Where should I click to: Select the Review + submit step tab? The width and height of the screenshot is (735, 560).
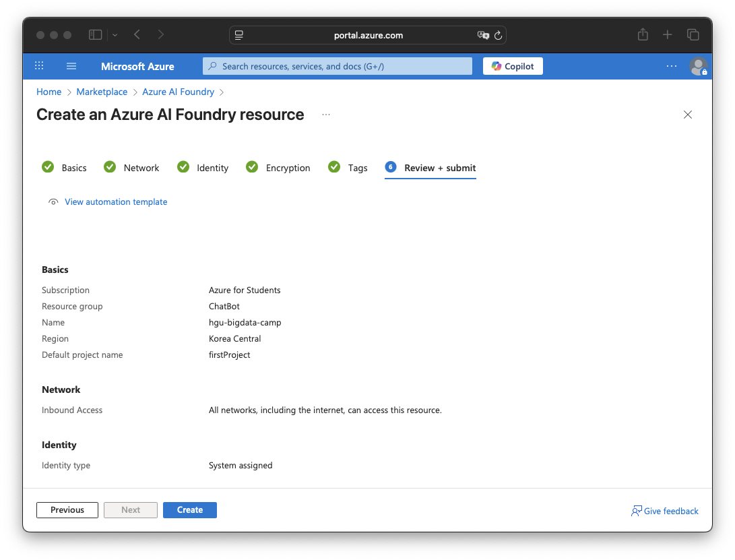click(x=430, y=168)
